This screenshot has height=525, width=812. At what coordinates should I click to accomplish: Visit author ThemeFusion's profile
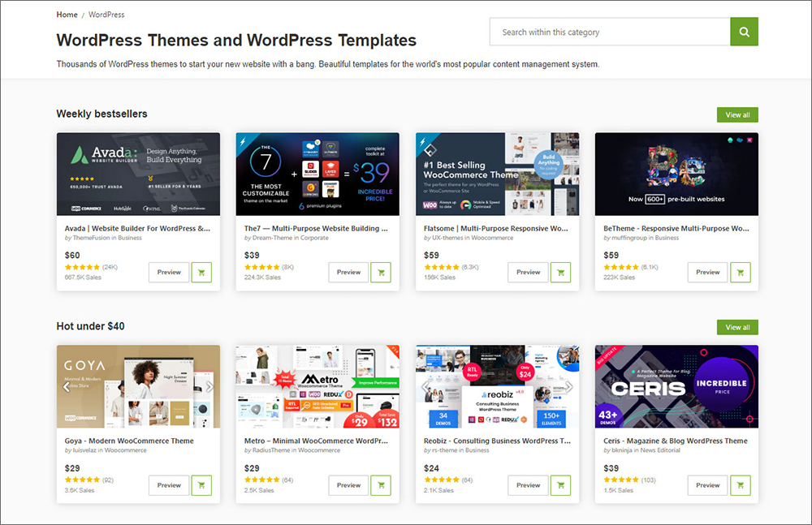(91, 239)
